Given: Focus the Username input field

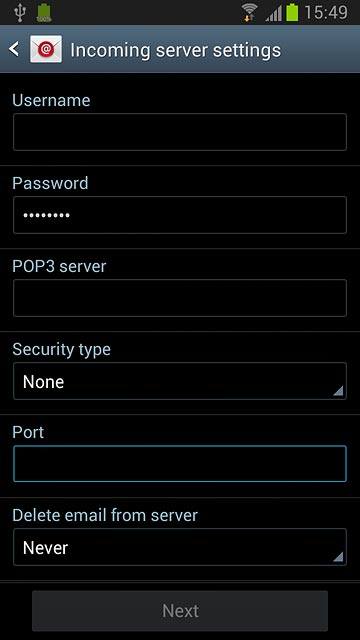Looking at the screenshot, I should tap(180, 132).
